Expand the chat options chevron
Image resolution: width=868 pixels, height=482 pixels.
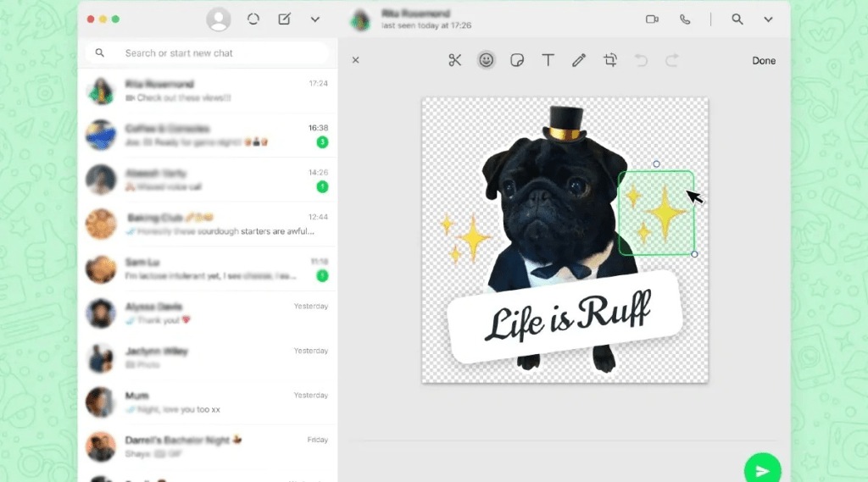769,19
